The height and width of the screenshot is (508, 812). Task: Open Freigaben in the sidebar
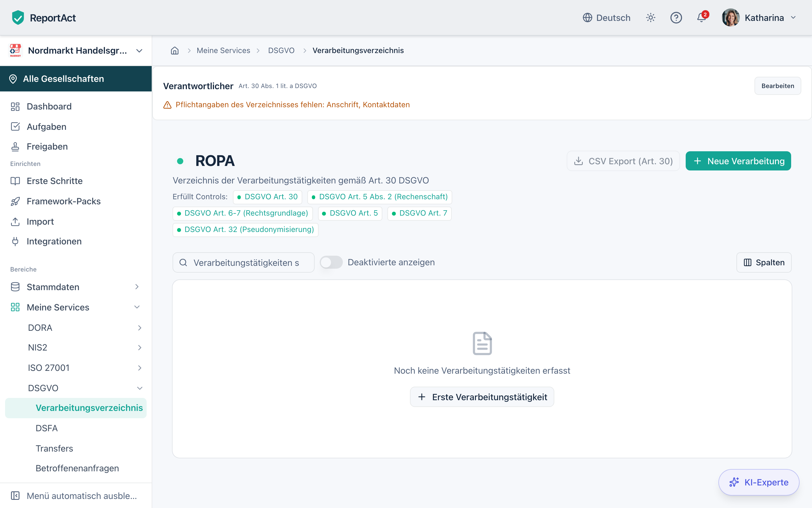(76, 146)
